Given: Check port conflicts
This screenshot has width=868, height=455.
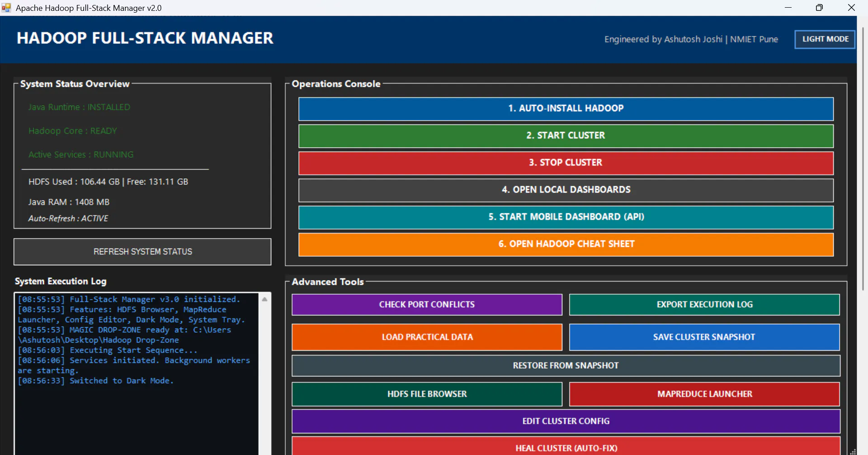Looking at the screenshot, I should (x=427, y=305).
